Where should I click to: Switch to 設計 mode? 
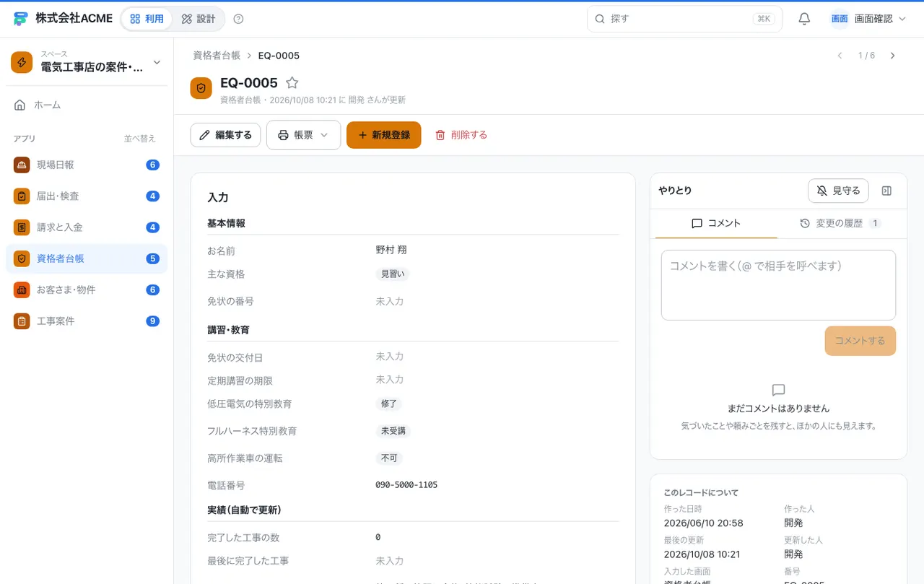[x=199, y=19]
